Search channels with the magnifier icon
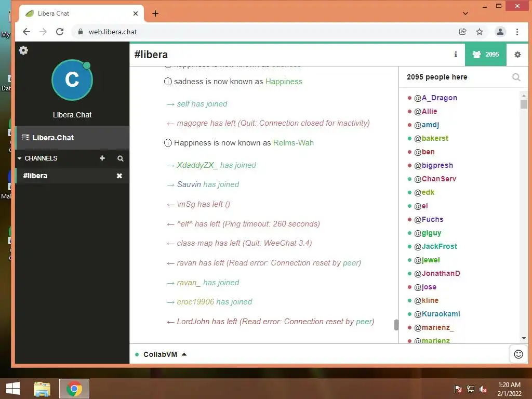532x399 pixels. 121,158
